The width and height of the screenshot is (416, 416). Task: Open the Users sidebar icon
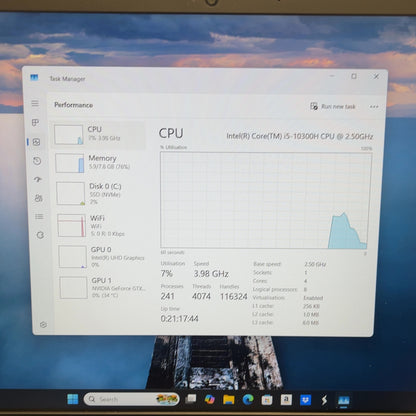(x=38, y=198)
